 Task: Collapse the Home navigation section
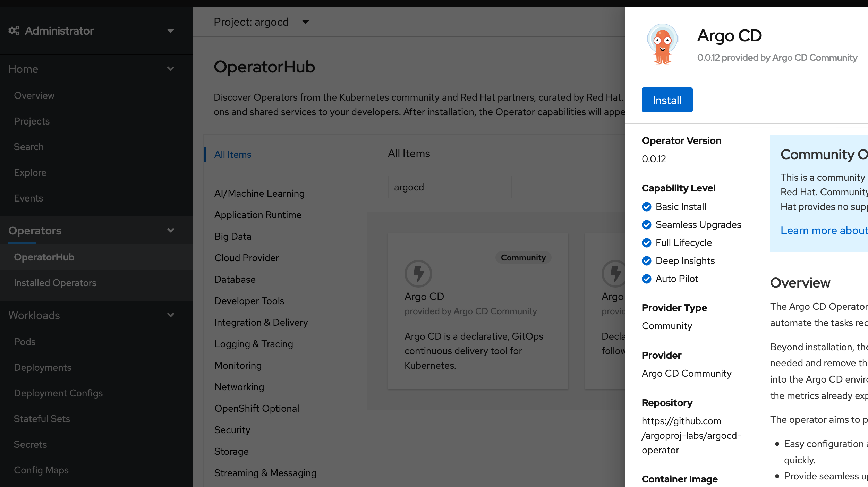pos(170,69)
